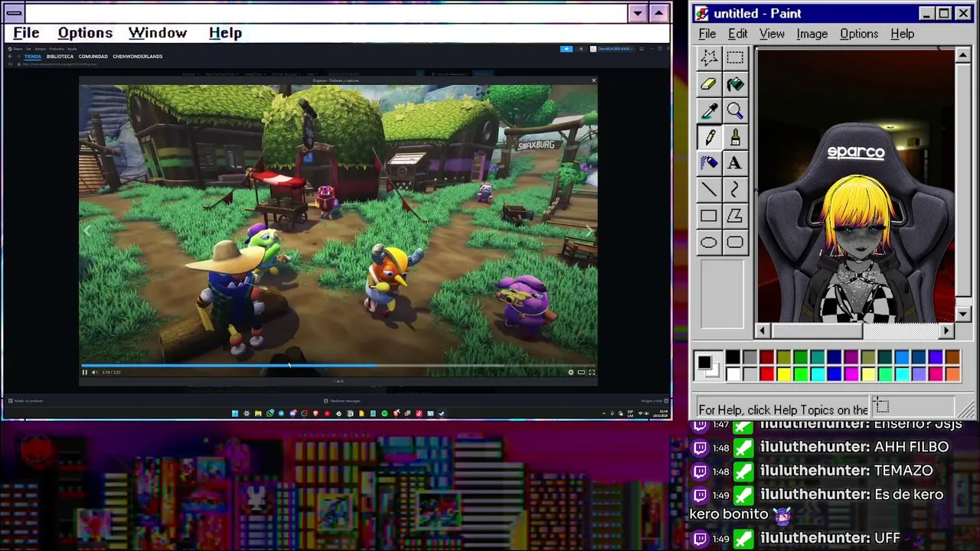Viewport: 980px width, 551px height.
Task: Pick the Pick Color eyedropper tool
Action: coord(708,111)
